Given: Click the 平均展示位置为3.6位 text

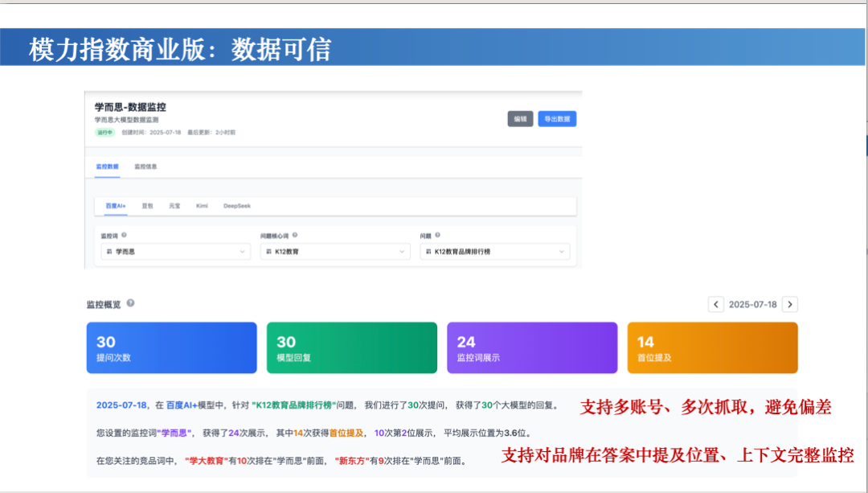Looking at the screenshot, I should (x=485, y=433).
